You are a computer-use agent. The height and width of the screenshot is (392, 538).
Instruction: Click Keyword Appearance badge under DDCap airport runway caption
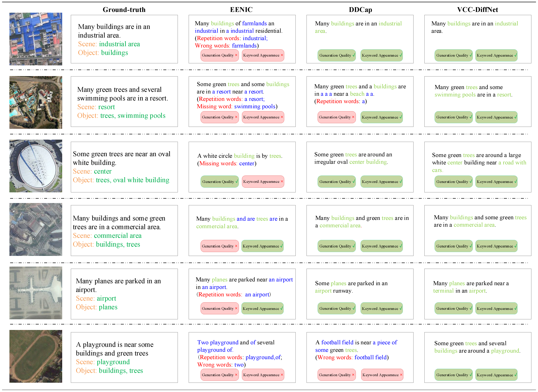click(382, 309)
